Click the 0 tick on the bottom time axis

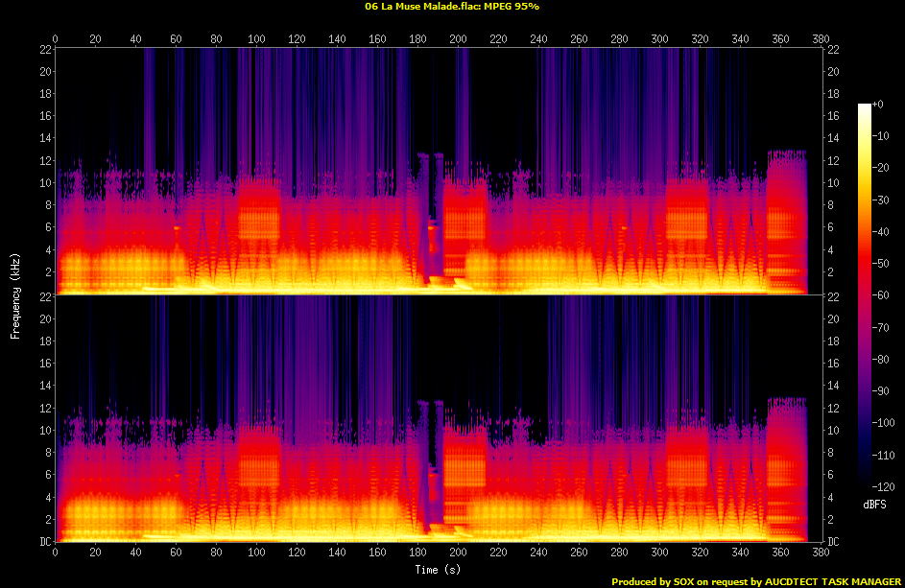pyautogui.click(x=56, y=553)
